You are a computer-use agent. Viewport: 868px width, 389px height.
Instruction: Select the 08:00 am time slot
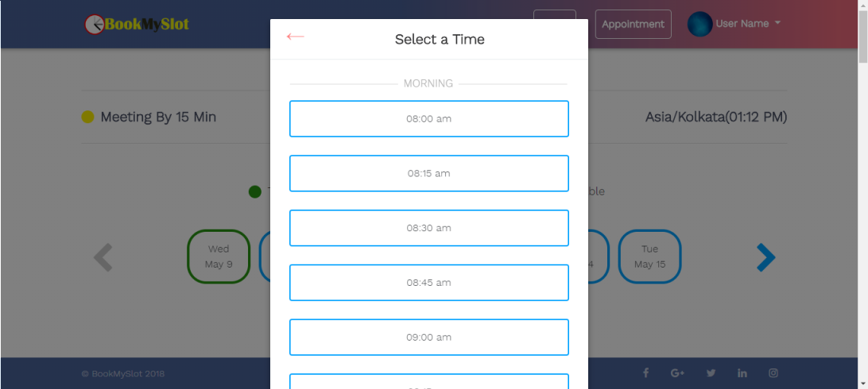(x=428, y=119)
